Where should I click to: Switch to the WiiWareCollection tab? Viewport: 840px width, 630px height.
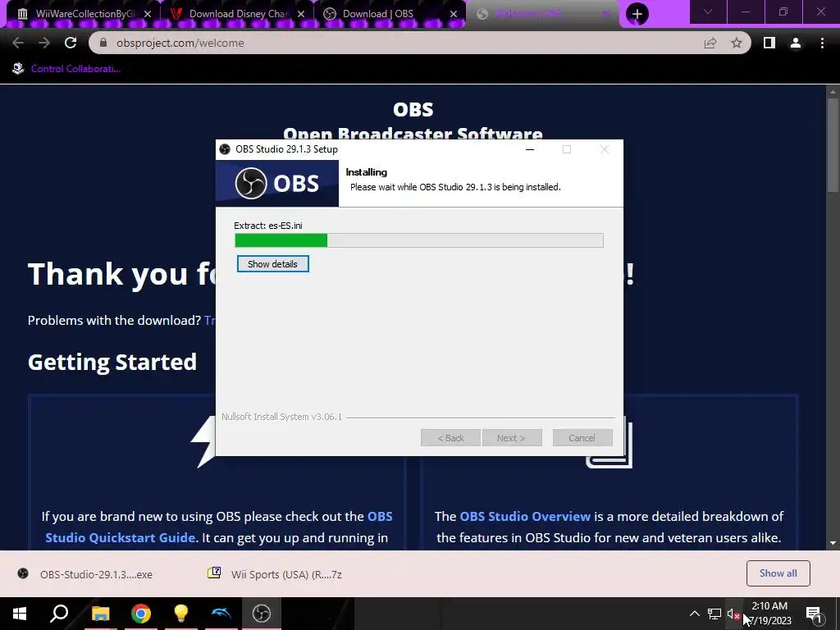85,14
